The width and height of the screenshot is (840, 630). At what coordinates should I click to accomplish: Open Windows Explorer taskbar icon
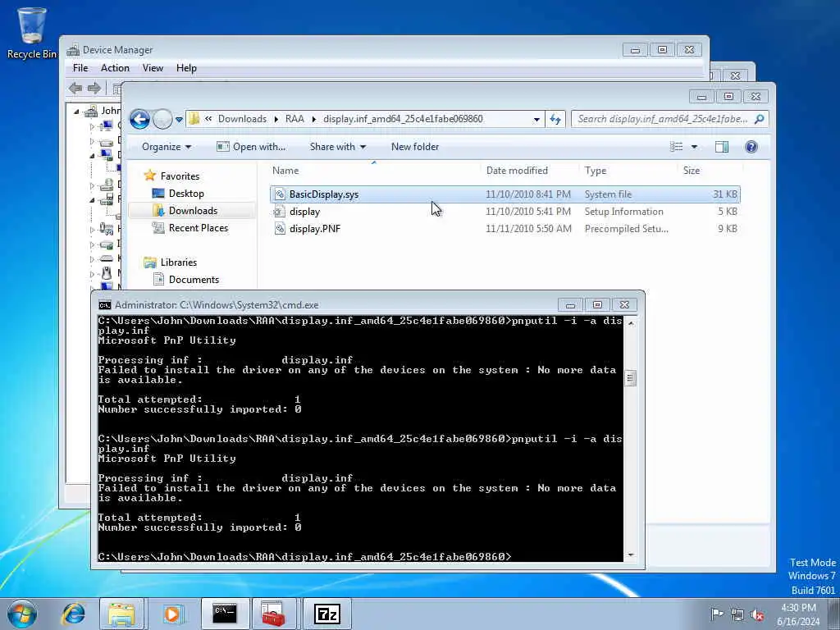[121, 614]
